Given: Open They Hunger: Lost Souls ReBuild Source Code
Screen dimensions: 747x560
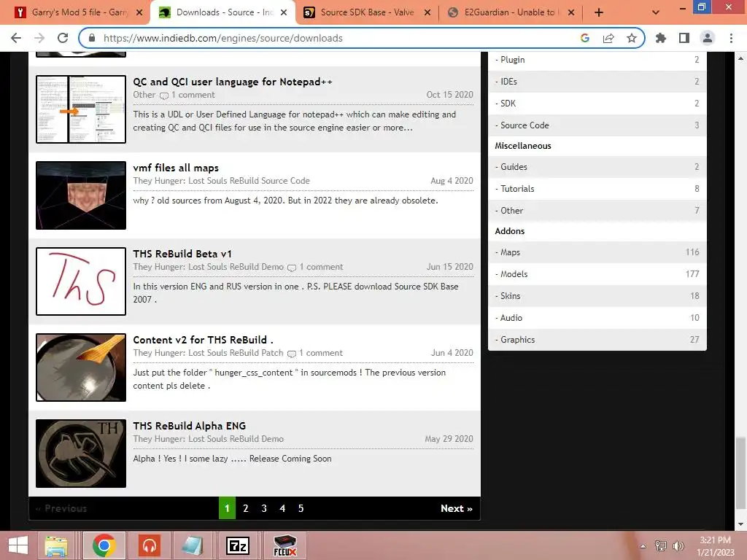Looking at the screenshot, I should pos(221,181).
